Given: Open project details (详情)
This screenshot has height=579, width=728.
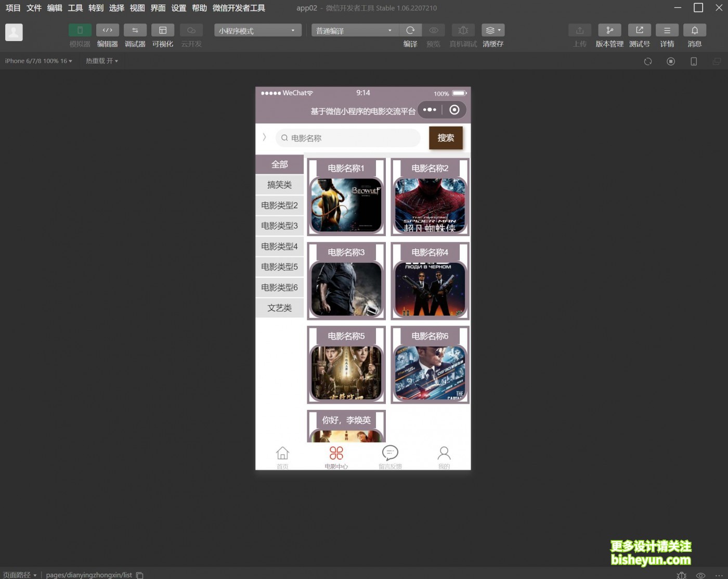Looking at the screenshot, I should (x=667, y=30).
